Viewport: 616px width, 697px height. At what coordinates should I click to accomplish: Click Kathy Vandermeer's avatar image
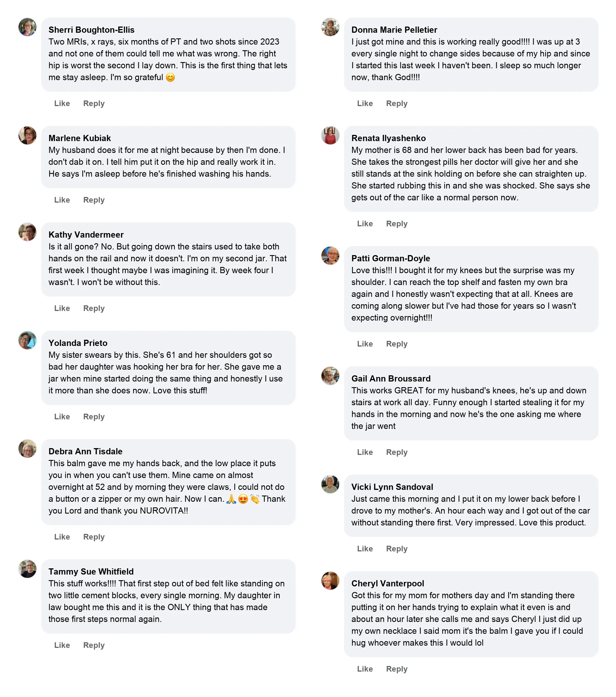[27, 232]
